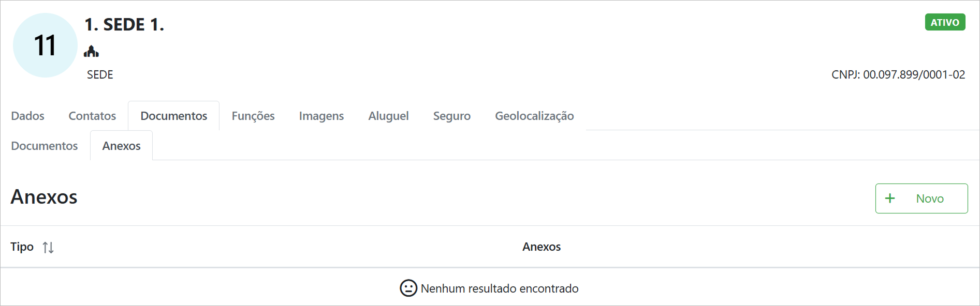Switch to the Seguro tab

451,116
